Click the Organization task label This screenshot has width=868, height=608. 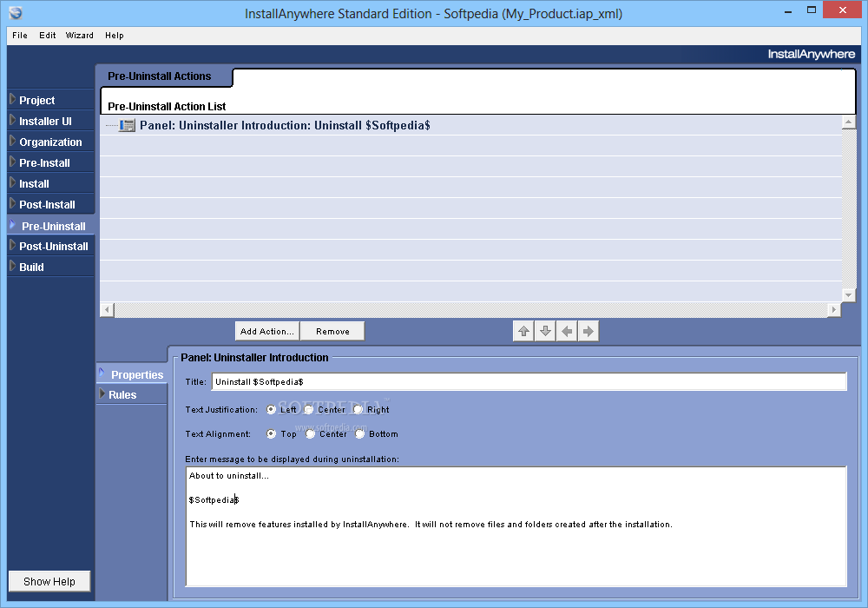coord(50,142)
